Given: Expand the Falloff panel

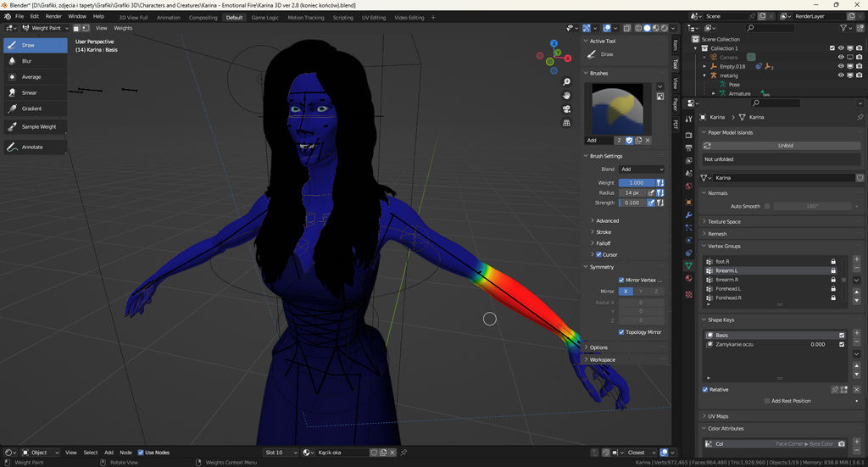Looking at the screenshot, I should click(x=603, y=243).
